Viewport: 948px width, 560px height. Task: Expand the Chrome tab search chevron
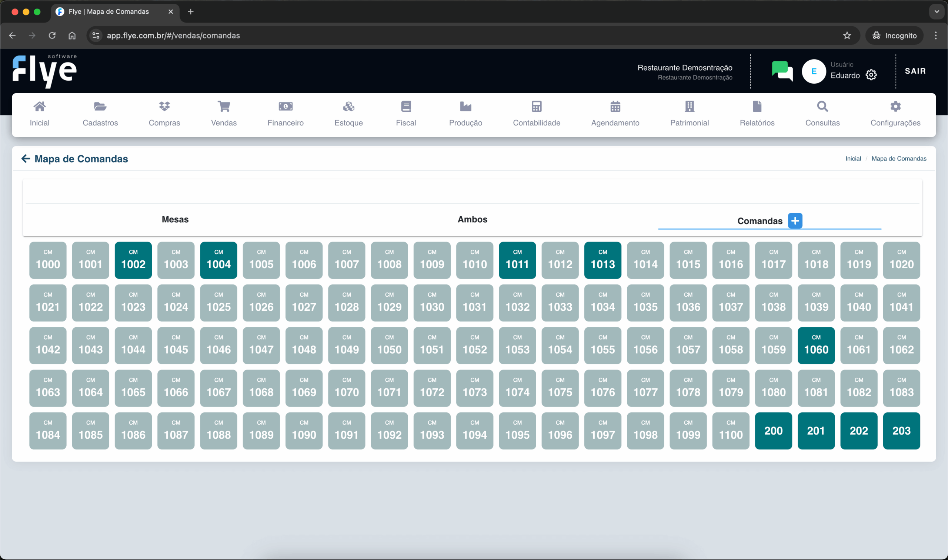click(936, 12)
